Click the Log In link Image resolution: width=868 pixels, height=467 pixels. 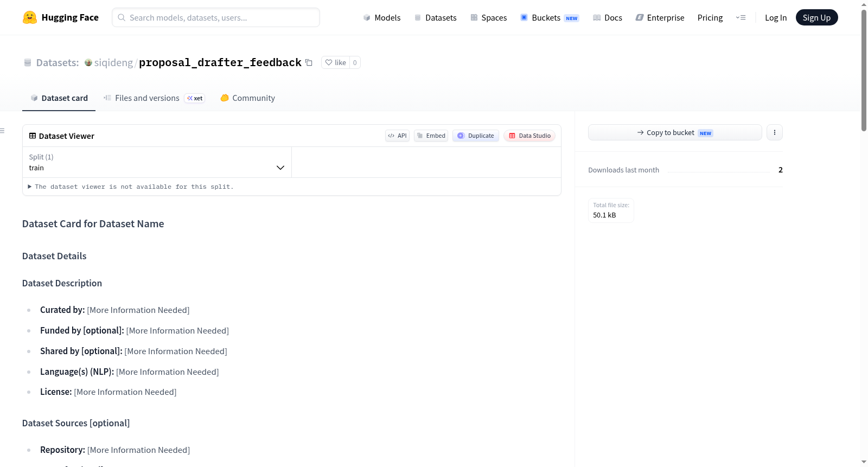point(776,18)
